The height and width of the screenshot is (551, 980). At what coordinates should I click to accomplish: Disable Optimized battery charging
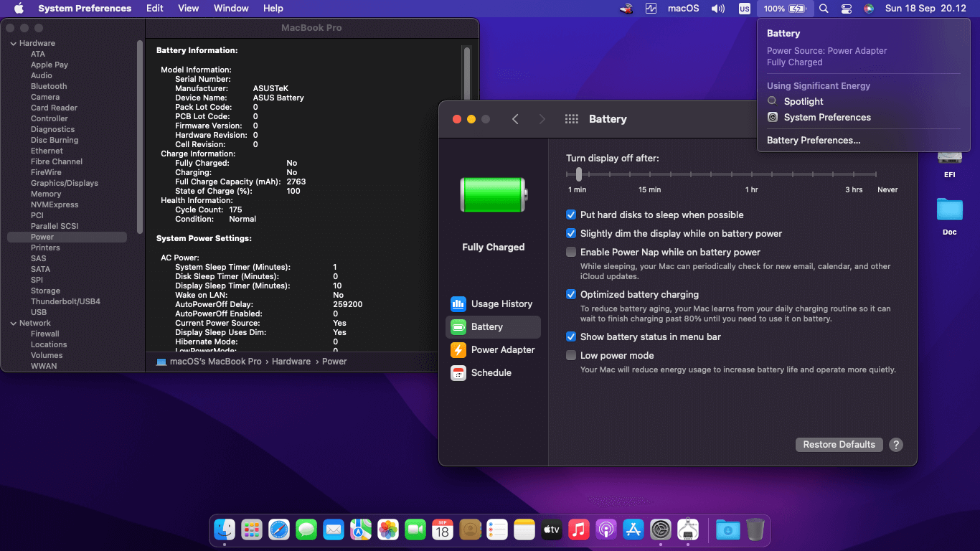pos(571,294)
